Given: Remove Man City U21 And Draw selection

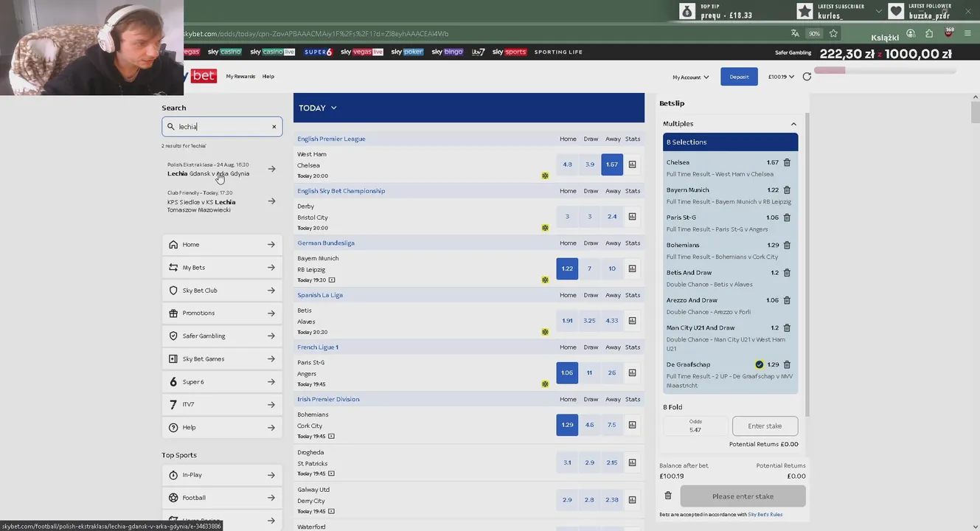Looking at the screenshot, I should [787, 328].
